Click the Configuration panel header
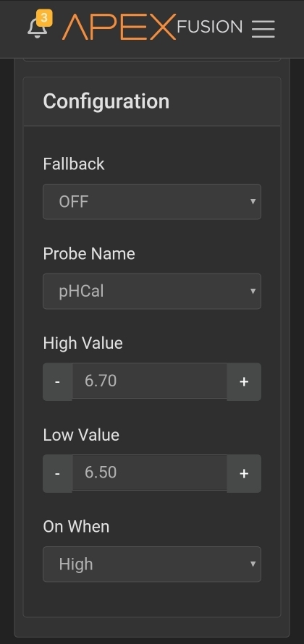 [152, 101]
